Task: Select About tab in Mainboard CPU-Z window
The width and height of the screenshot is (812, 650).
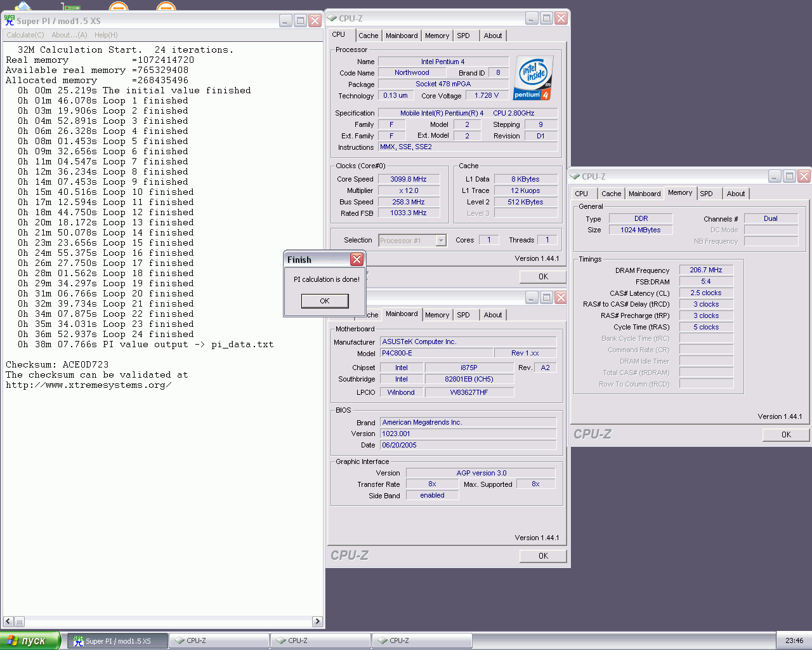Action: point(493,315)
